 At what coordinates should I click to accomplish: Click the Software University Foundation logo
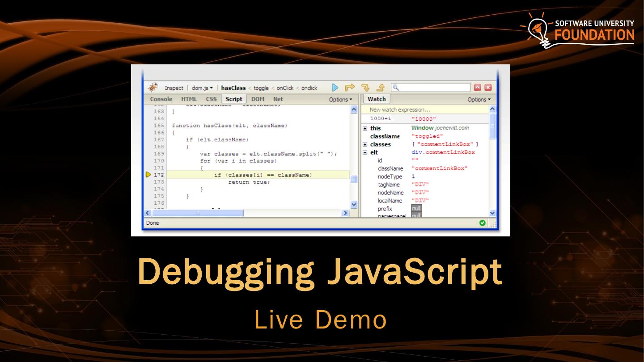click(x=577, y=29)
